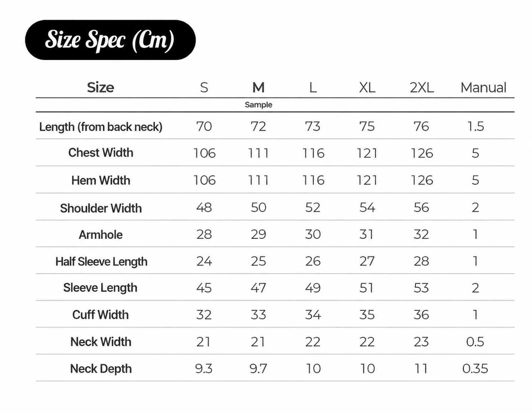This screenshot has height=414, width=532.
Task: Select the 2XL size column header
Action: click(x=422, y=88)
